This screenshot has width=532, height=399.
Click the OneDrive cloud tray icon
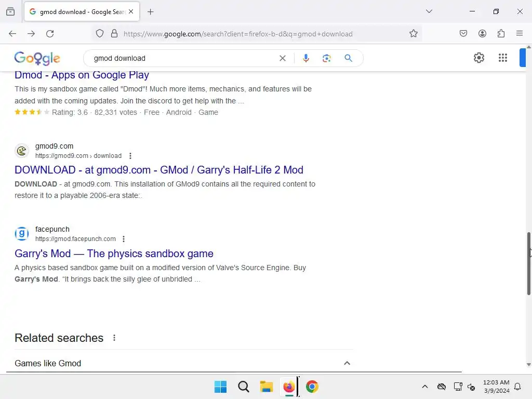pyautogui.click(x=442, y=387)
